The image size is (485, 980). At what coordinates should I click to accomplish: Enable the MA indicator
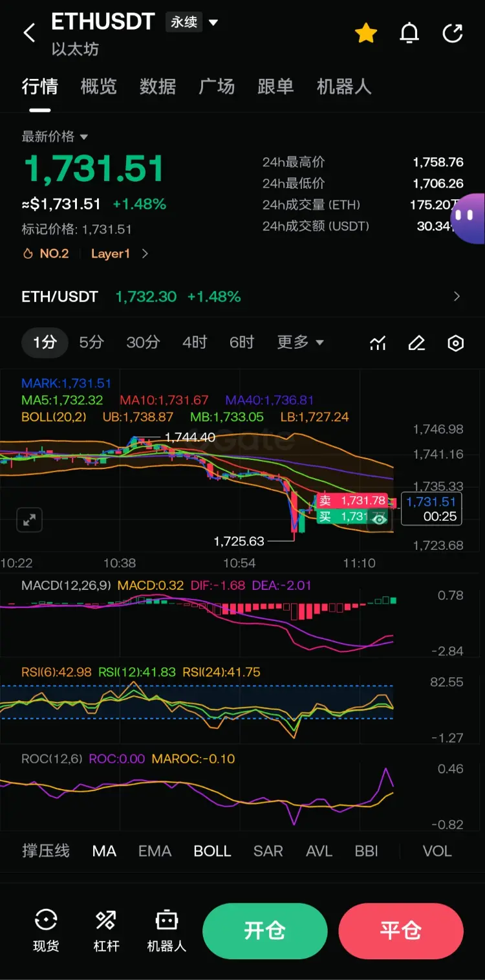click(x=105, y=851)
